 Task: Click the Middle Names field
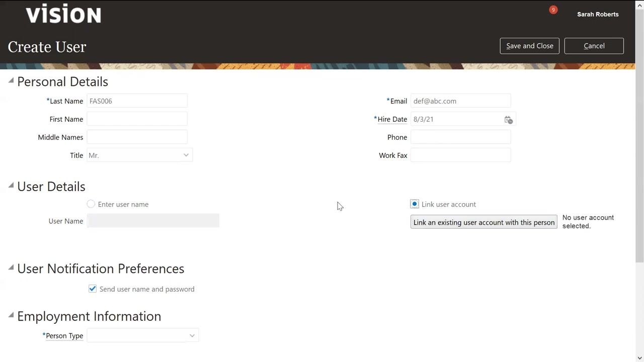pos(137,137)
